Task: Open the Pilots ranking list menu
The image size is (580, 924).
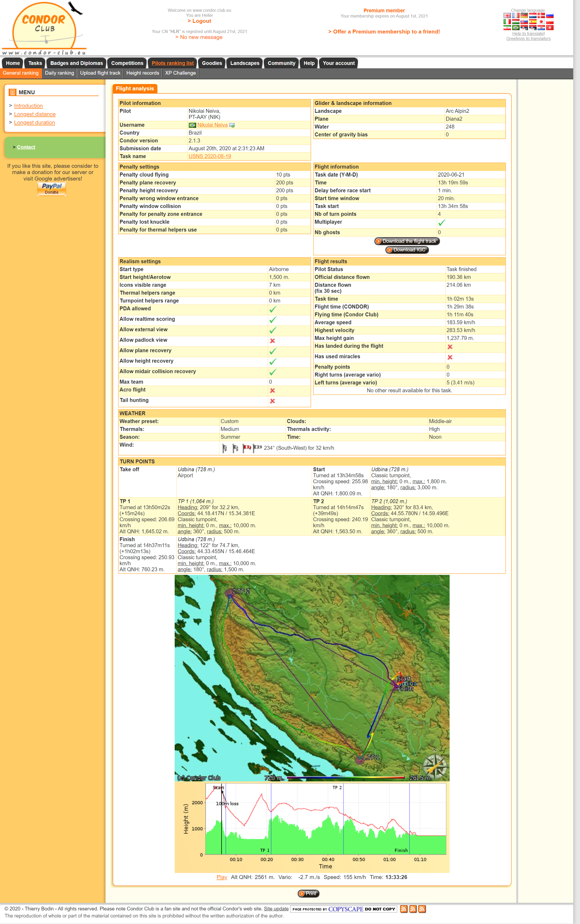Action: pyautogui.click(x=173, y=63)
